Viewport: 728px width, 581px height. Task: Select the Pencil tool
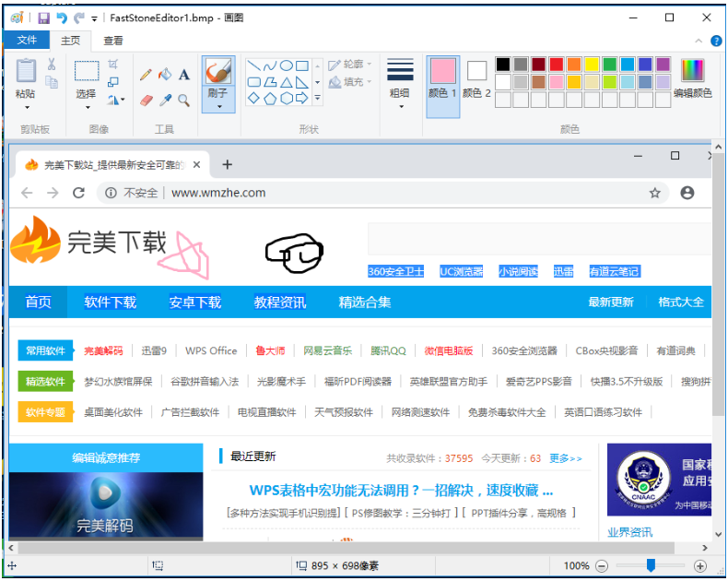point(146,75)
